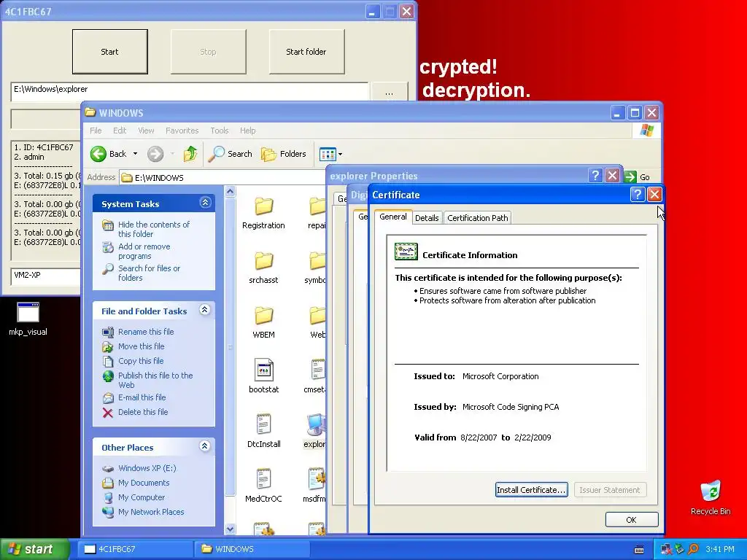This screenshot has width=747, height=560.
Task: Open My Documents in Other Places
Action: pos(144,483)
